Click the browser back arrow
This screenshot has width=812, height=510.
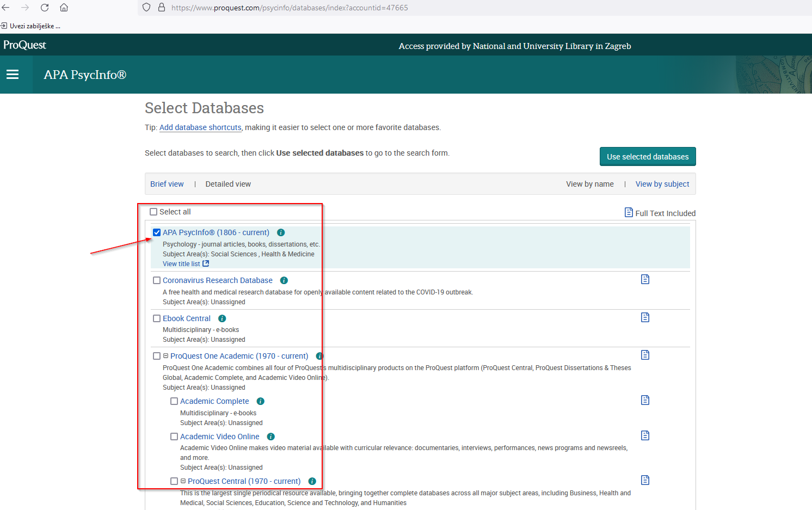[6, 8]
